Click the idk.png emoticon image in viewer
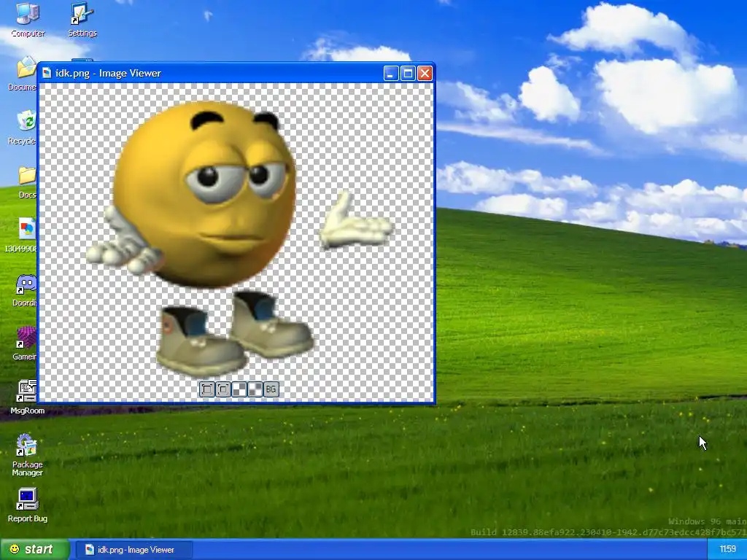Screen dimensions: 747x560 pos(239,238)
